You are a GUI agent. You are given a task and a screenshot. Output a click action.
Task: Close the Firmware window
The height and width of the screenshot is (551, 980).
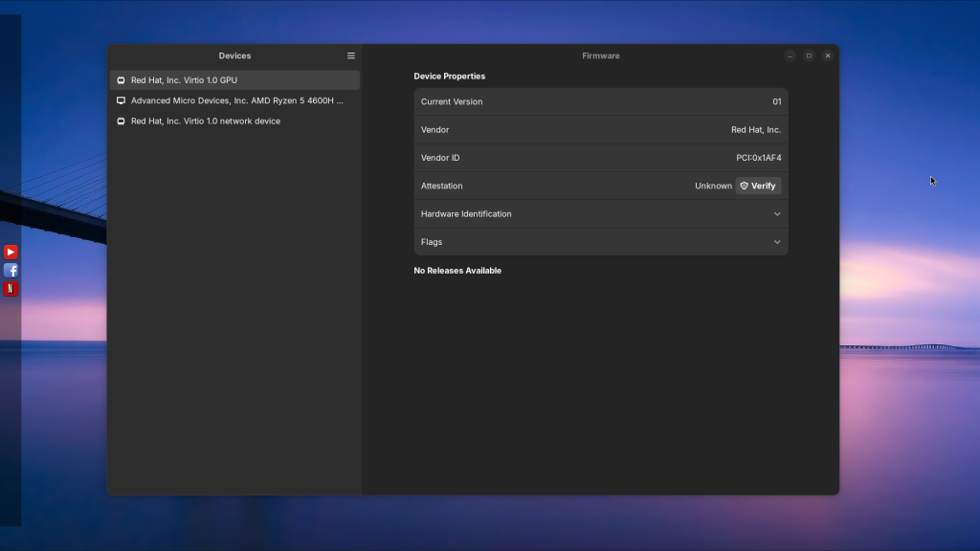[x=828, y=55]
